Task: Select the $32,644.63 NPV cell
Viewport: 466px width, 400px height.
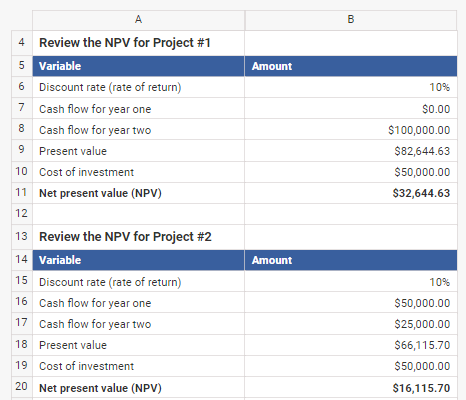Action: pyautogui.click(x=351, y=193)
